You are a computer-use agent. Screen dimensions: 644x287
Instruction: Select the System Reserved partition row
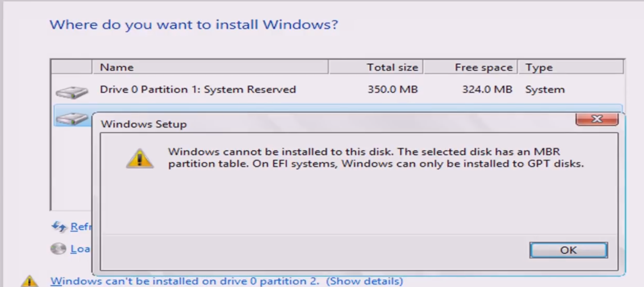242,89
